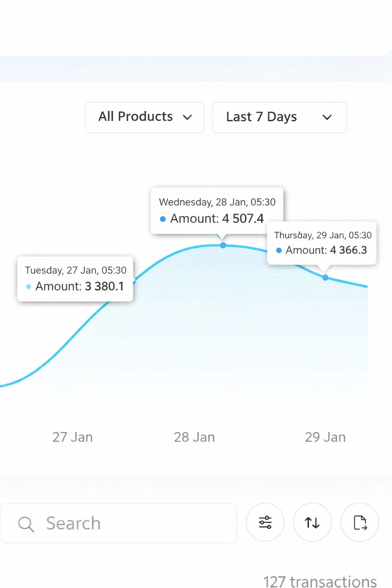Viewport: 392px width, 588px height.
Task: Expand the chevron next to All Products
Action: (x=188, y=118)
